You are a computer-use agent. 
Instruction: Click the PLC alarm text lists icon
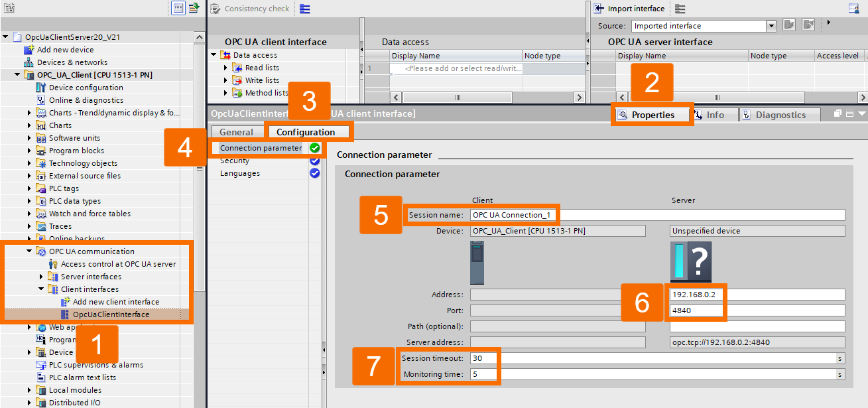(x=41, y=377)
